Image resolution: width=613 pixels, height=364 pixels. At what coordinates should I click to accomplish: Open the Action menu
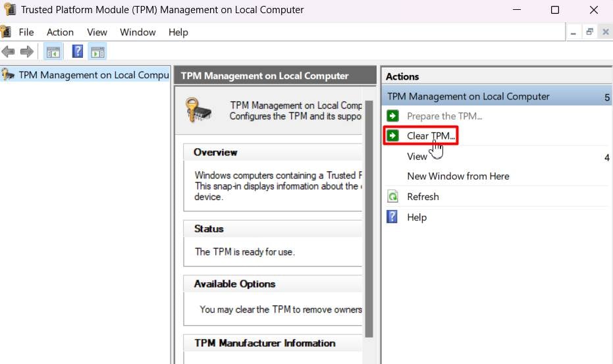(60, 32)
